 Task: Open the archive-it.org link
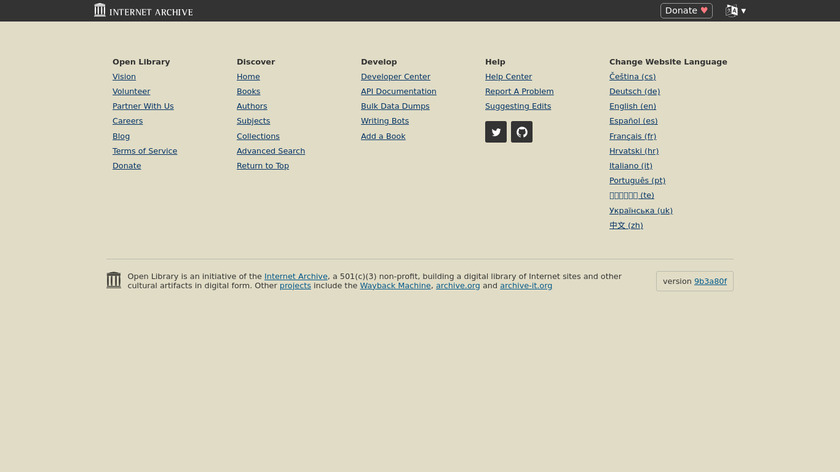(x=526, y=286)
